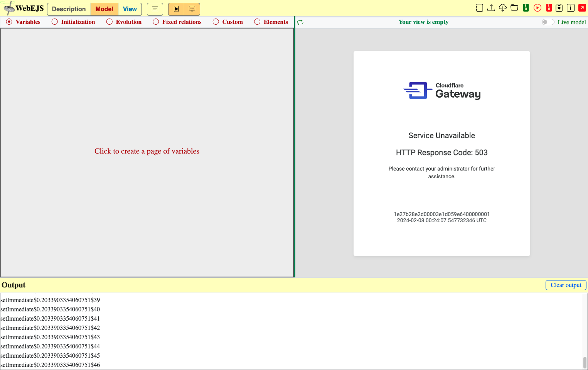Toggle the Live model switch
Screen dimensions: 588x370
click(x=548, y=22)
